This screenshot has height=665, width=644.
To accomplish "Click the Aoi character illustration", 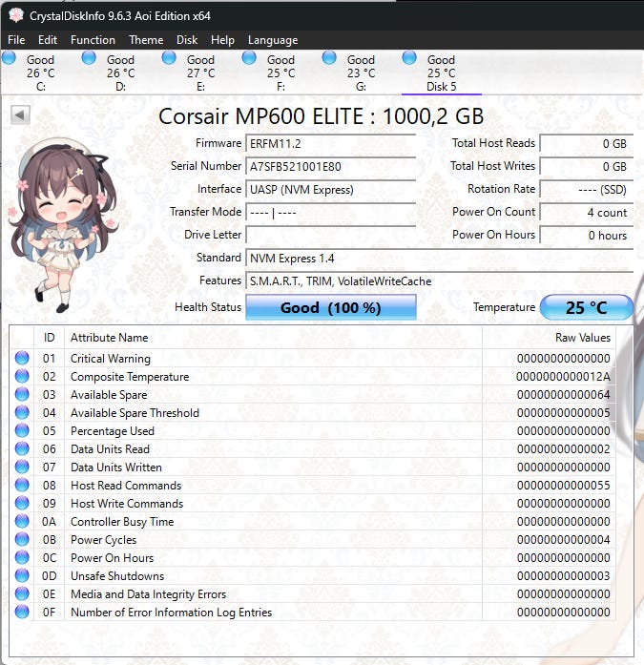I will (x=63, y=225).
